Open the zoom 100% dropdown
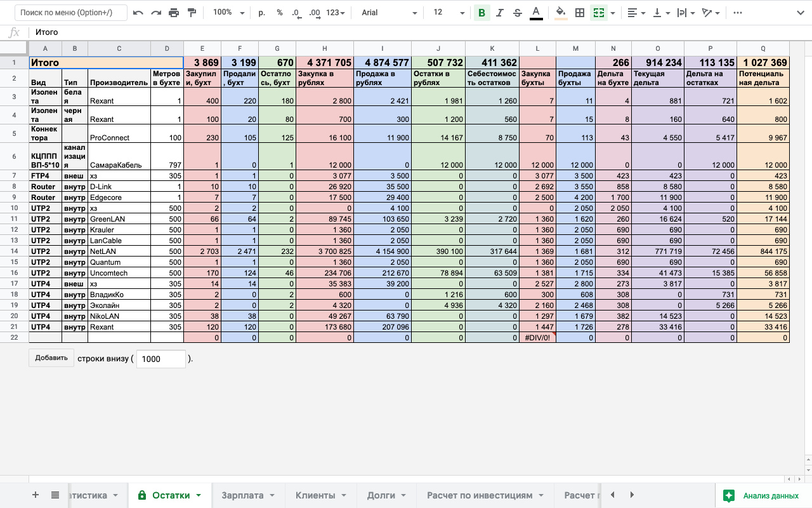The height and width of the screenshot is (508, 812). (226, 13)
